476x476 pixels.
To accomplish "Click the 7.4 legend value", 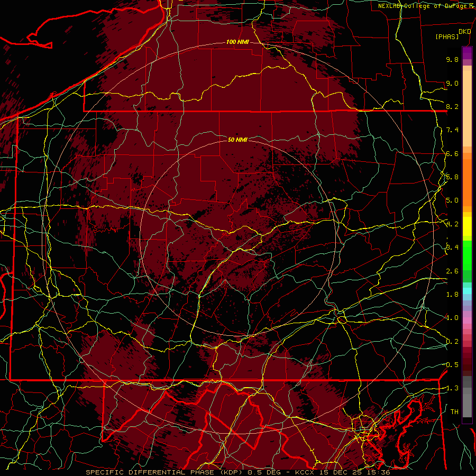I will tap(452, 130).
